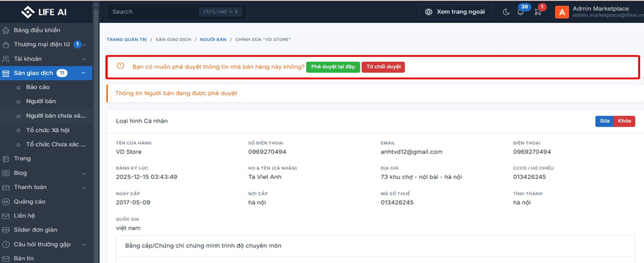Expand Thanh toán menu chevron
The width and height of the screenshot is (644, 263).
point(84,188)
